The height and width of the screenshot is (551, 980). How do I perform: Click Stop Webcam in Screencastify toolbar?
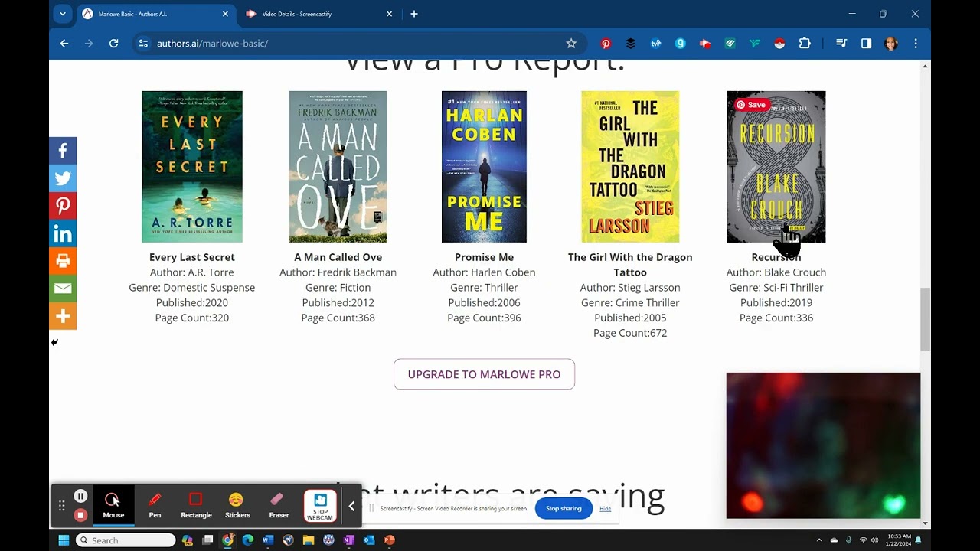320,506
